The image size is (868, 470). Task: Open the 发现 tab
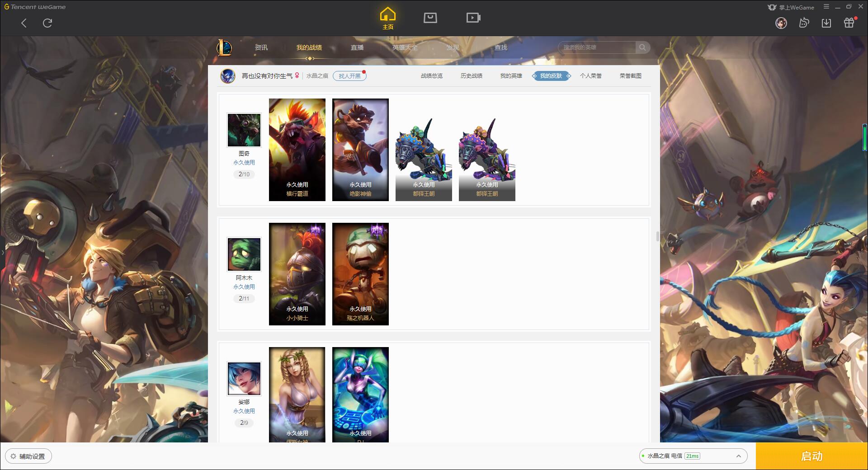tap(453, 47)
